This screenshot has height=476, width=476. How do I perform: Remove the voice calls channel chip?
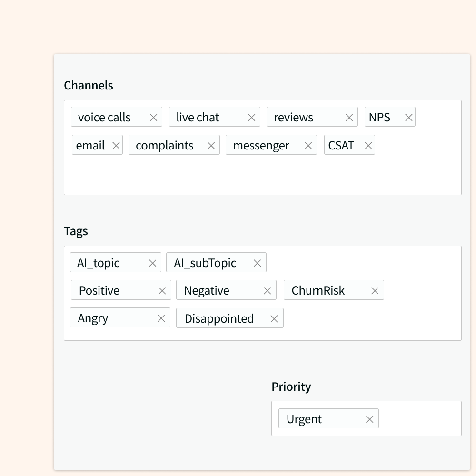coord(154,117)
